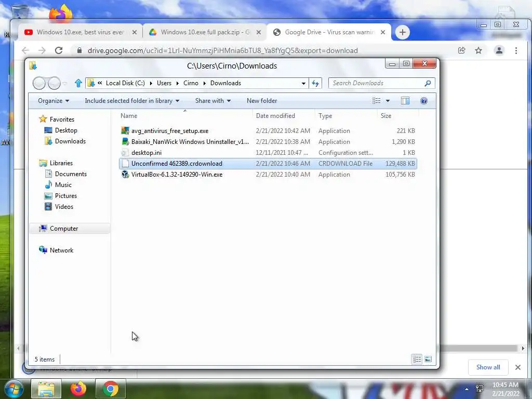Bookmark this page with star icon
Screen dimensions: 532x399
click(478, 50)
